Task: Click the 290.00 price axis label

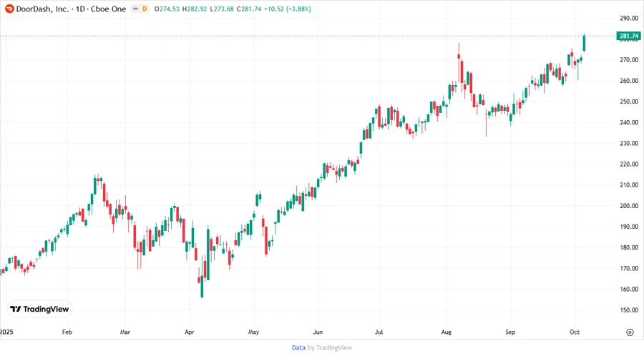Action: point(628,19)
